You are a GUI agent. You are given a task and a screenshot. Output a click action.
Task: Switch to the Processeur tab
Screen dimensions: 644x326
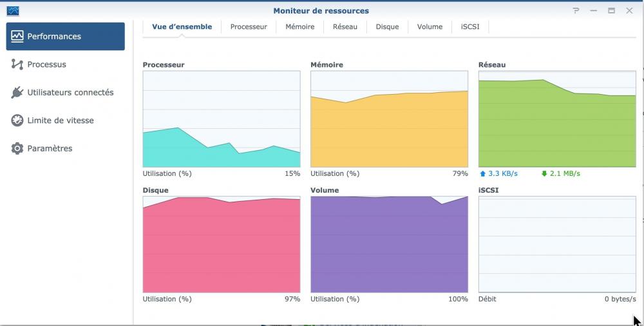tap(249, 27)
